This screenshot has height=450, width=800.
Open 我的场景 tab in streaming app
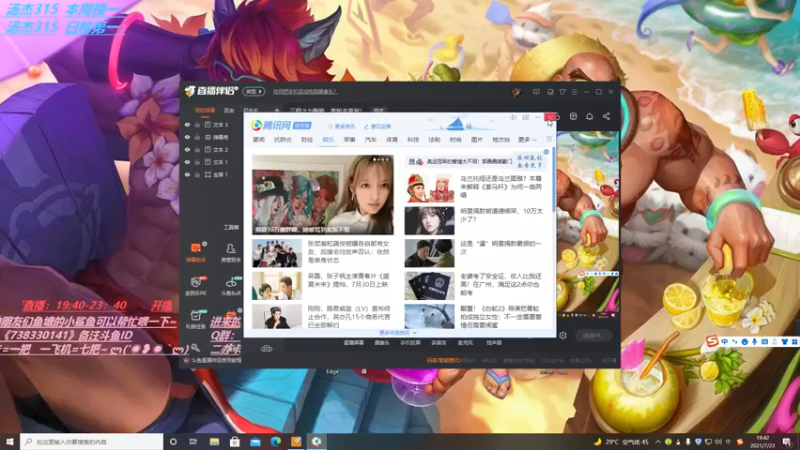[x=205, y=110]
